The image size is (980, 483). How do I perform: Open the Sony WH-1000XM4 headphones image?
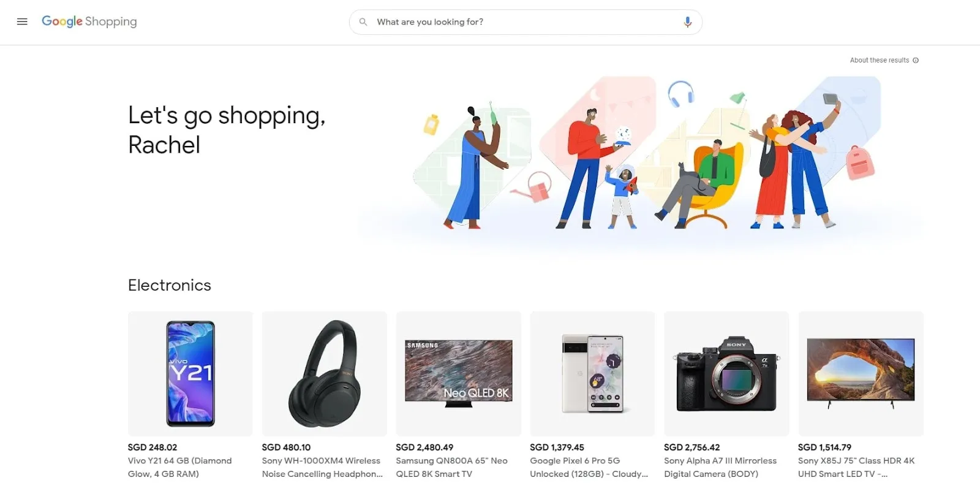tap(324, 373)
